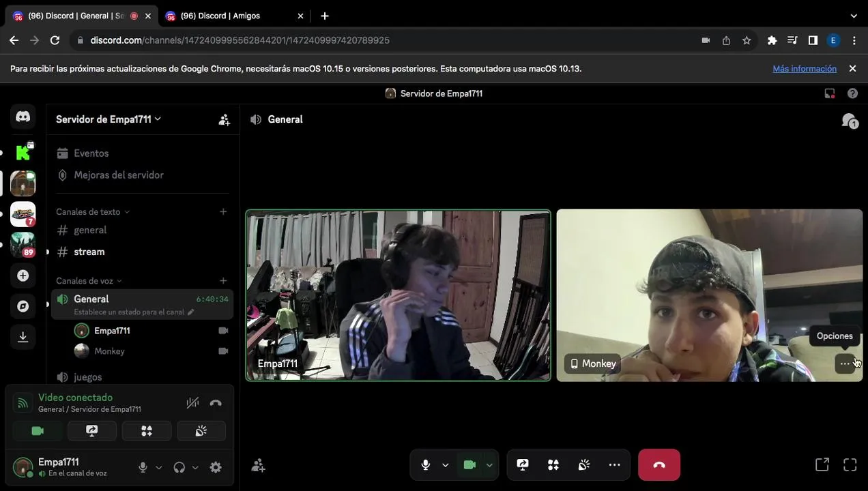Open Opciones menu on Monkey's video
This screenshot has height=491, width=868.
tap(845, 363)
